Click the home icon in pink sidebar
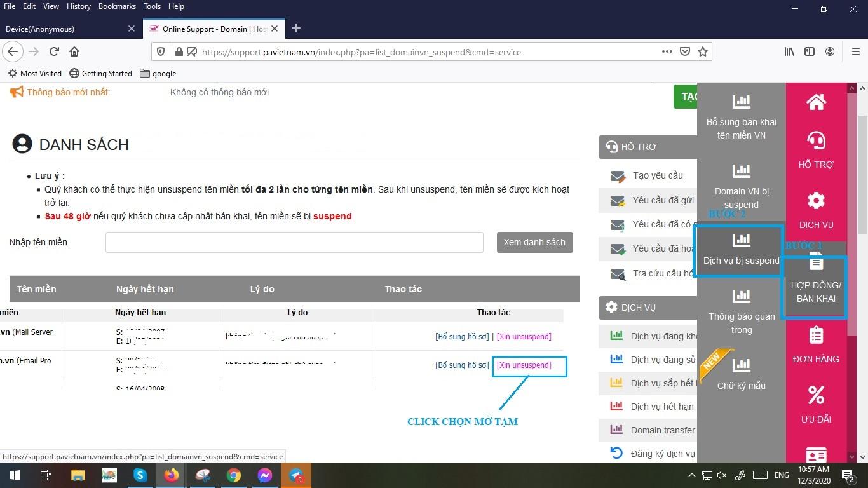The width and height of the screenshot is (868, 488). click(816, 102)
